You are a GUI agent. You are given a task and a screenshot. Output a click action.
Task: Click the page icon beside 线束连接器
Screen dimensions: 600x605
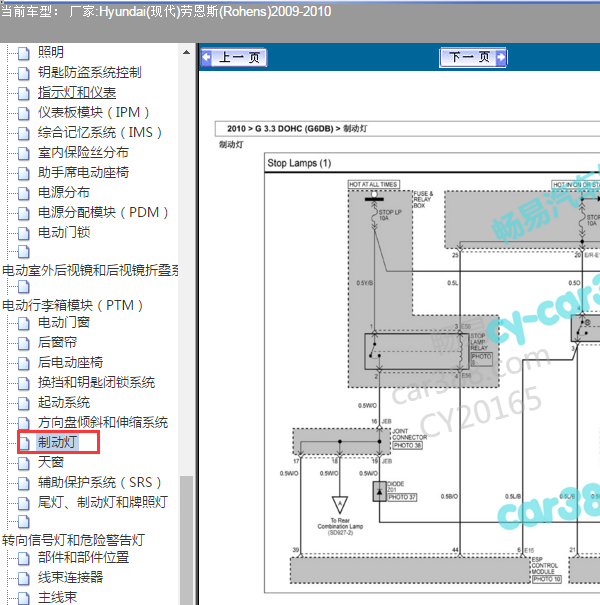[24, 579]
